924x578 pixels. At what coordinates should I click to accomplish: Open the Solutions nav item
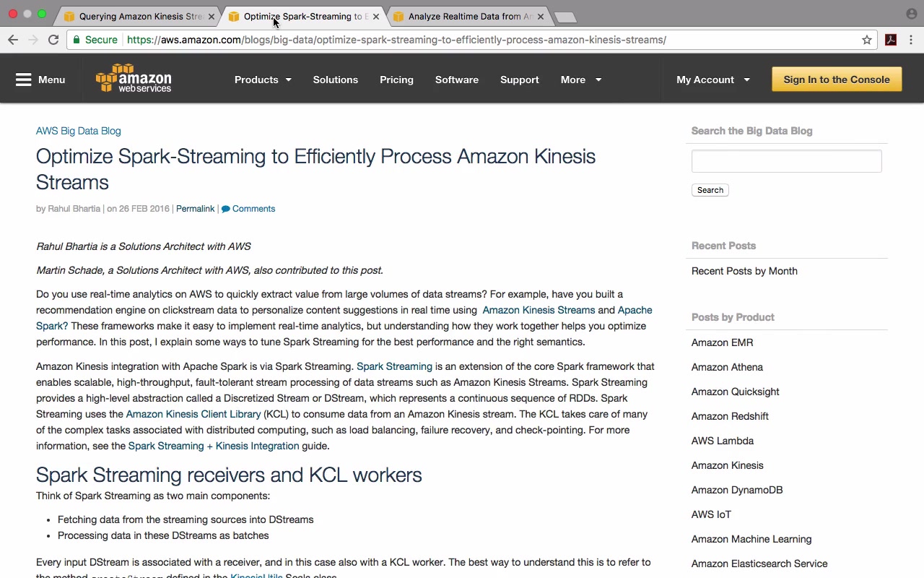336,79
